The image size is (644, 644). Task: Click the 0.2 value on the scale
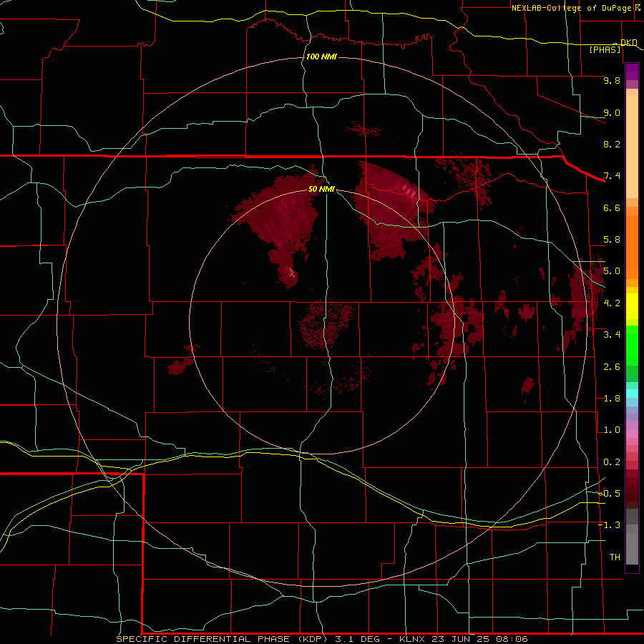(x=612, y=462)
